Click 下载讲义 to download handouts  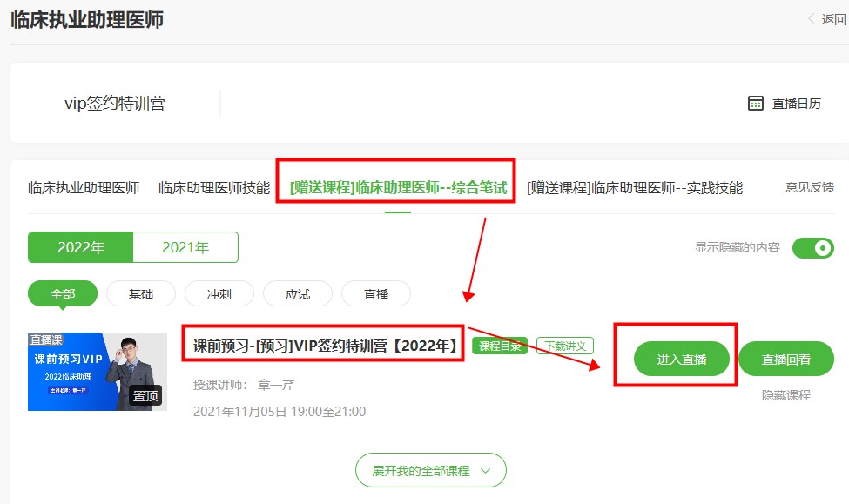tap(564, 346)
